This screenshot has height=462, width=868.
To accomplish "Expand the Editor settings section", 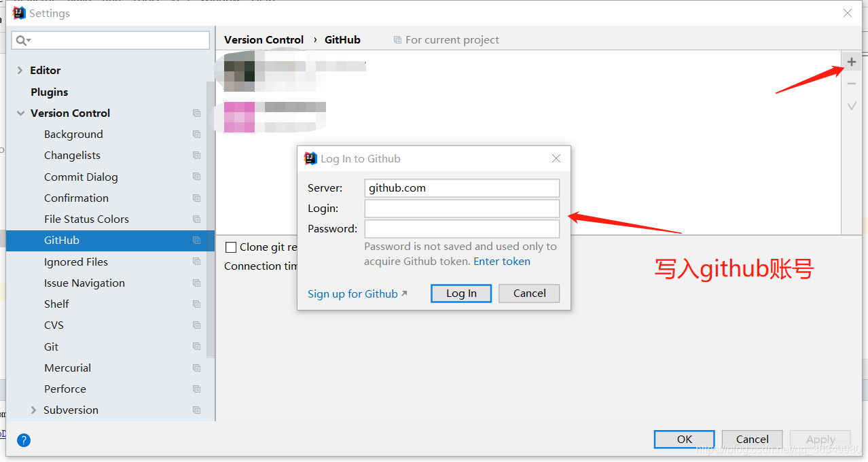I will coord(20,71).
